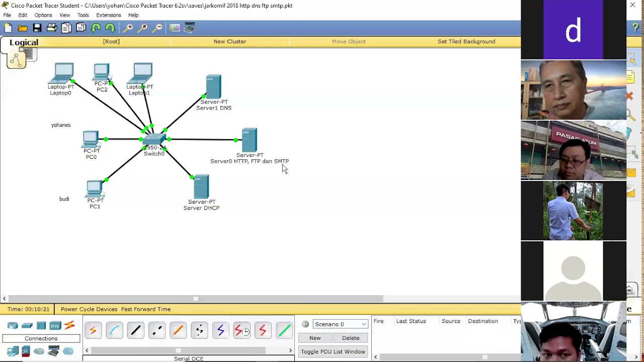The height and width of the screenshot is (362, 644).
Task: Select the WAN Emulation cloud category
Action: pyautogui.click(x=39, y=351)
